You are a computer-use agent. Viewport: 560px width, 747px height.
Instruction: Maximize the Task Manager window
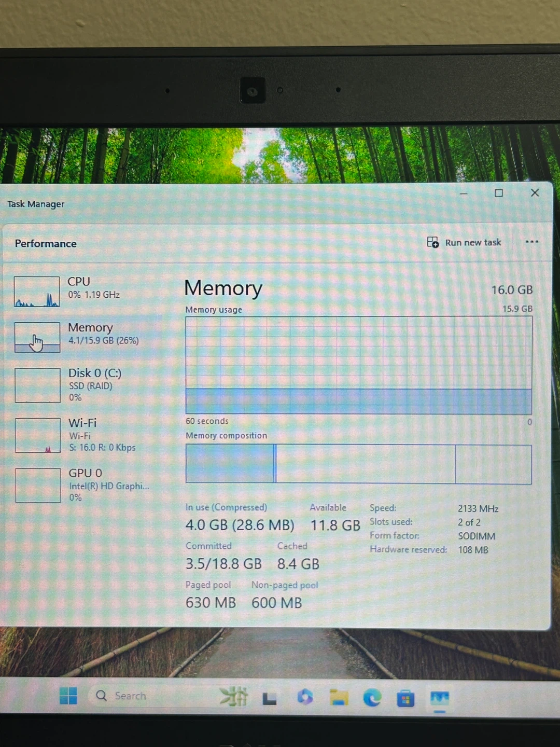tap(499, 193)
